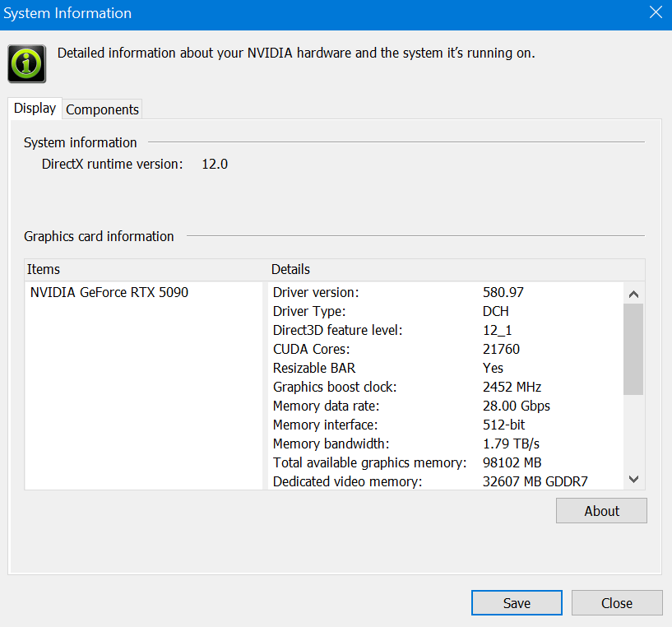Click the Driver version row label
The width and height of the screenshot is (672, 627).
click(x=316, y=292)
